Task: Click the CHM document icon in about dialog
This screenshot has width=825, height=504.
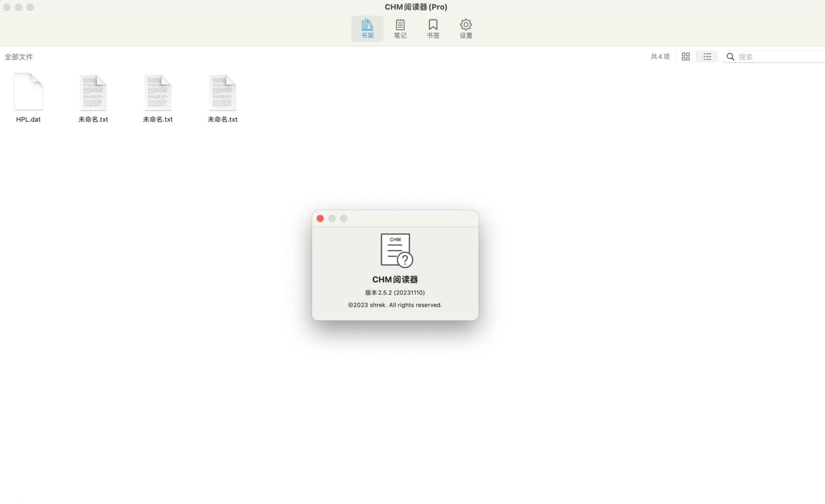Action: pos(396,250)
